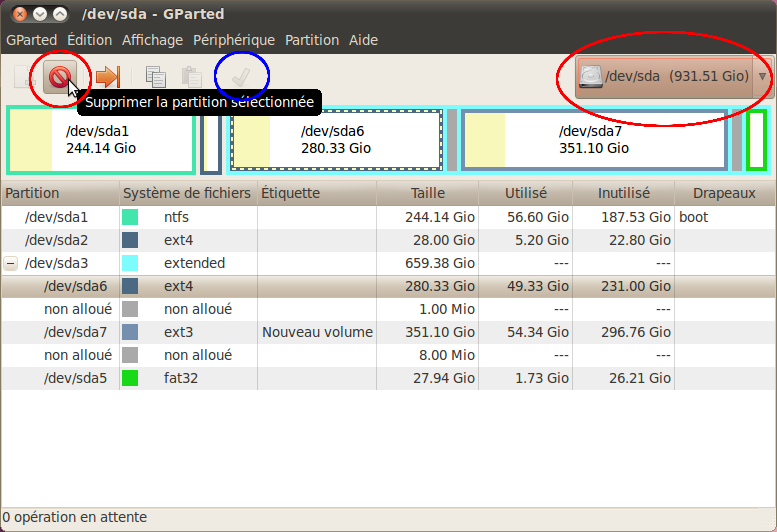Select the /dev/sda1 block in disk map
The image size is (777, 532).
101,141
